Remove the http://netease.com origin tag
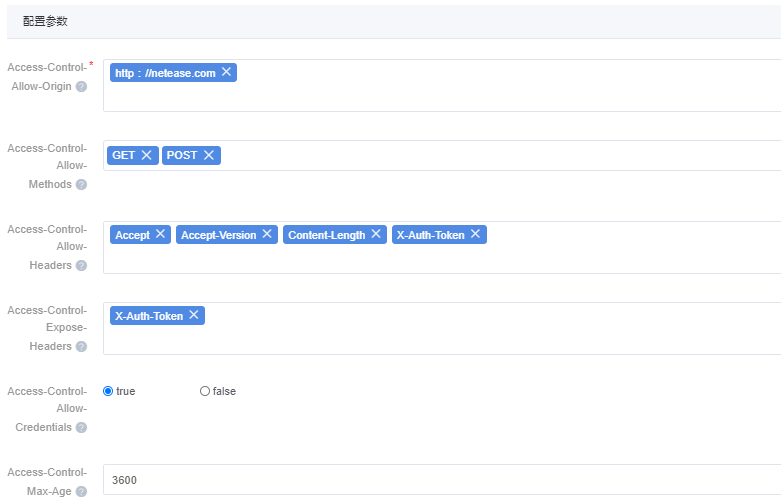The image size is (781, 504). (x=226, y=72)
